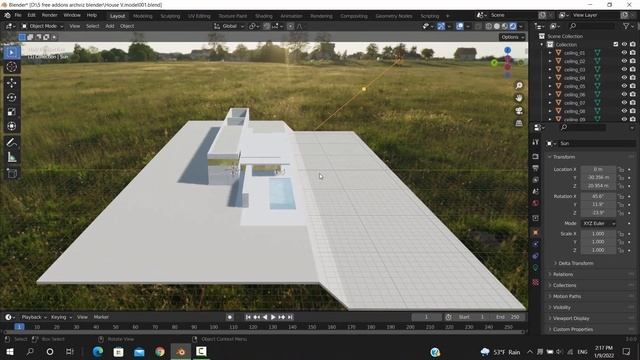This screenshot has width=640, height=360.
Task: Hide ceiling_02 in viewport via eye icon
Action: point(624,61)
